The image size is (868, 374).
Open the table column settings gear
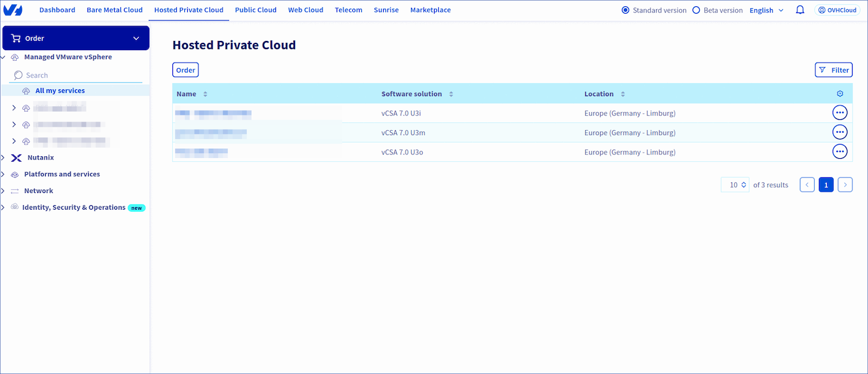click(840, 93)
